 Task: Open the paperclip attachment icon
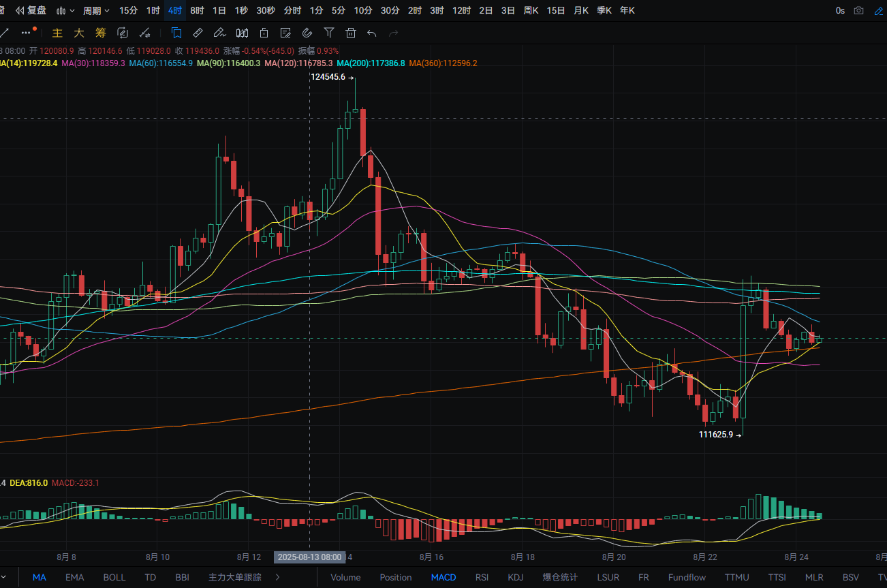pyautogui.click(x=307, y=32)
